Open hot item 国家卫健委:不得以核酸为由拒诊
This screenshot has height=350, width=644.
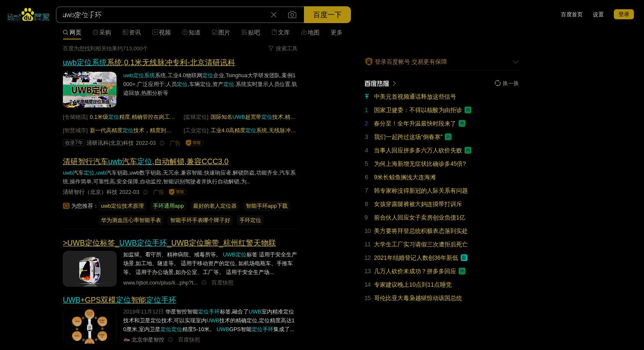(418, 110)
